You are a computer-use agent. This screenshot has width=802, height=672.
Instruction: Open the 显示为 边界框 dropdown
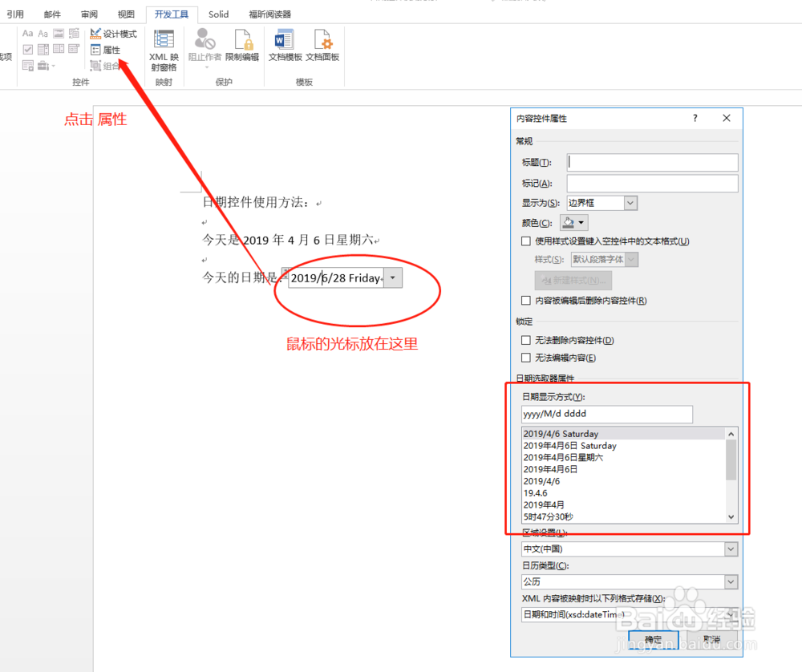point(630,203)
